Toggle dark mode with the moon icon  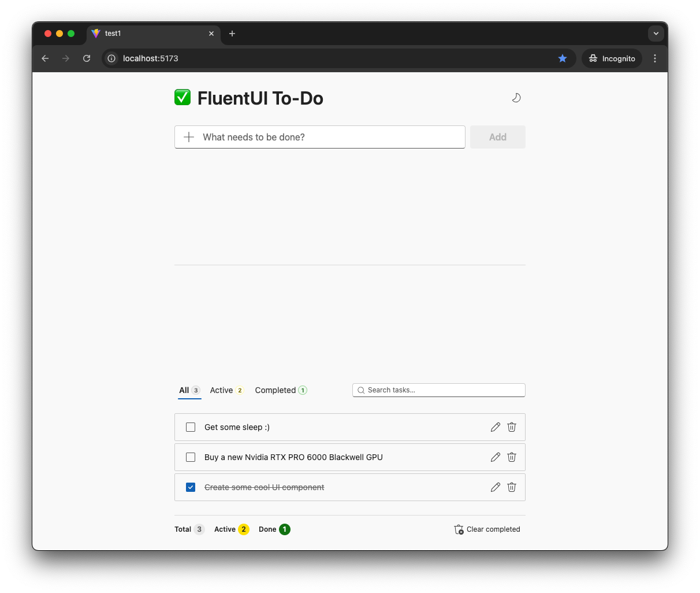pos(516,98)
